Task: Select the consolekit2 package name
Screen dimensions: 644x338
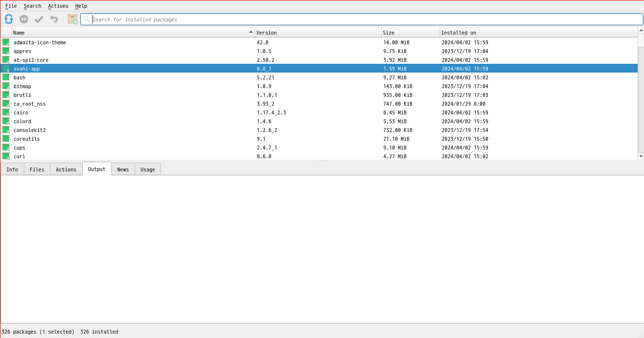Action: 30,130
